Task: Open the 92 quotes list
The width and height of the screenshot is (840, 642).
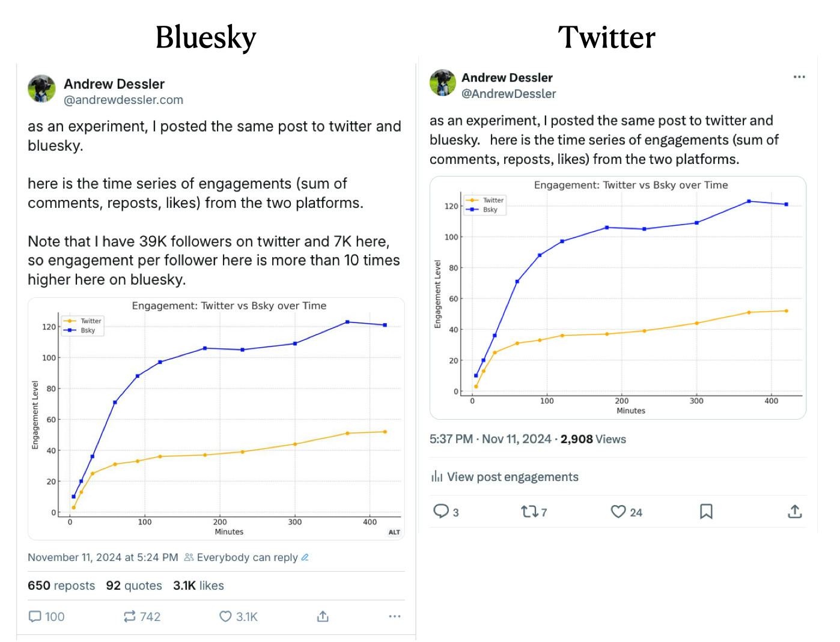Action: pyautogui.click(x=134, y=586)
